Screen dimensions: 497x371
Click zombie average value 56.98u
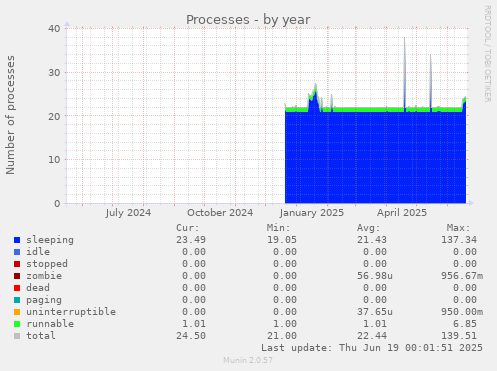[x=375, y=276]
